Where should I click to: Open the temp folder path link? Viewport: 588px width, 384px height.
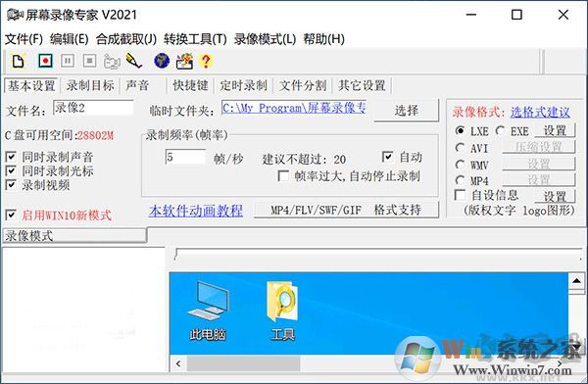click(x=294, y=108)
